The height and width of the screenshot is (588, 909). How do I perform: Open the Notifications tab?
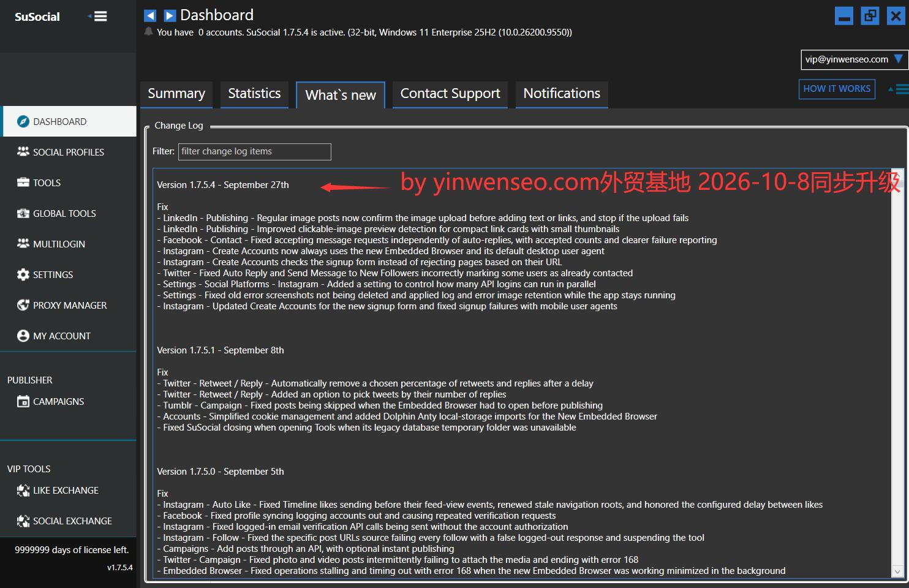click(x=562, y=94)
